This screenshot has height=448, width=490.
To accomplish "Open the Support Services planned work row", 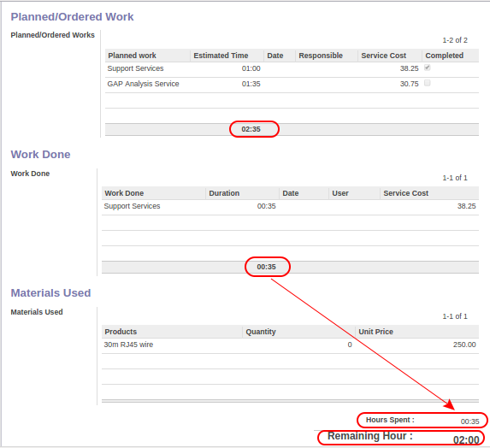I will (x=292, y=69).
